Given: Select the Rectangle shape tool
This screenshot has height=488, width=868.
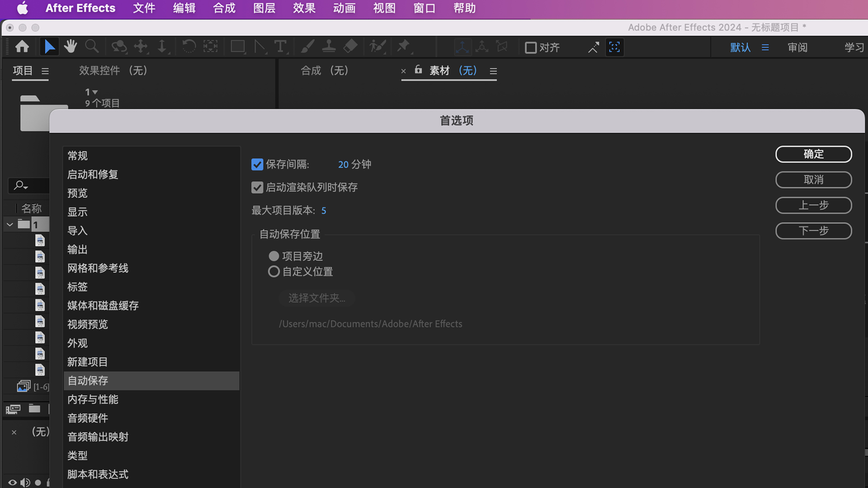Looking at the screenshot, I should click(238, 47).
